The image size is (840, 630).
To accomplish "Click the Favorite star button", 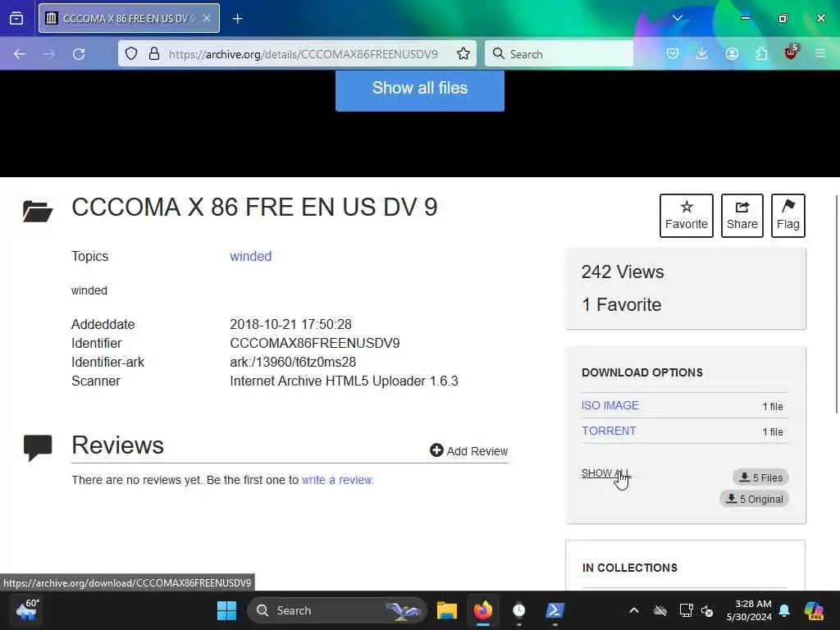I will click(x=687, y=216).
